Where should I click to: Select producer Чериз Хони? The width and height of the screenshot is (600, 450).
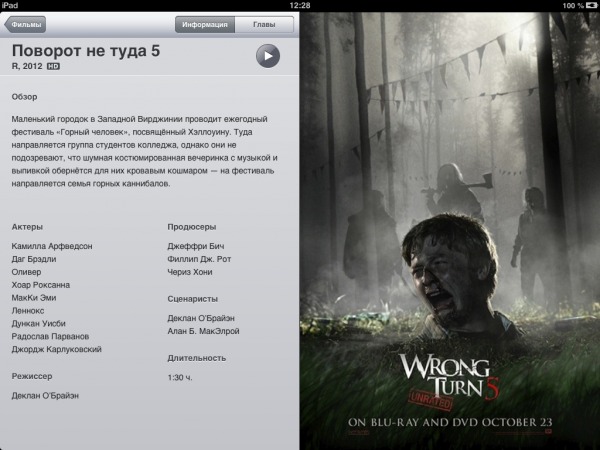coord(190,272)
